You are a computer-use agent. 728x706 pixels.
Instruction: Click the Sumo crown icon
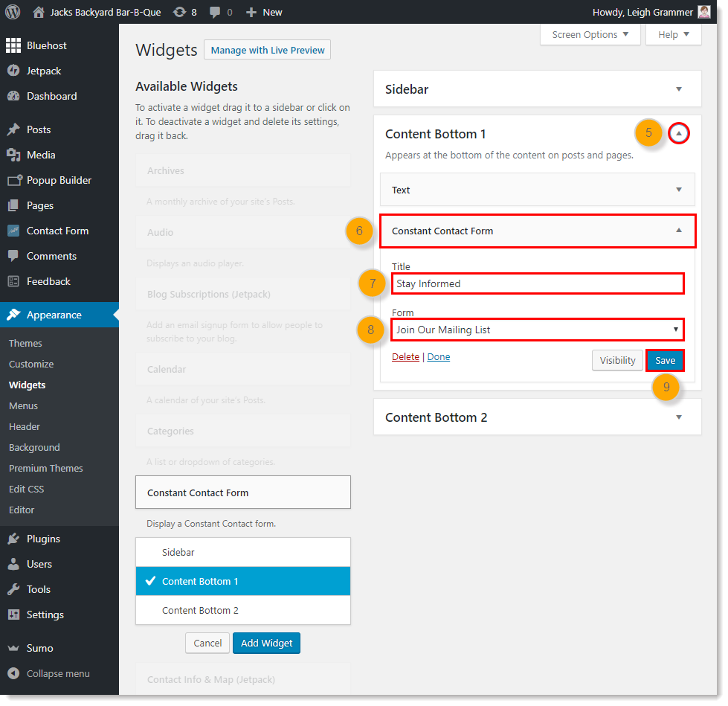(x=13, y=648)
